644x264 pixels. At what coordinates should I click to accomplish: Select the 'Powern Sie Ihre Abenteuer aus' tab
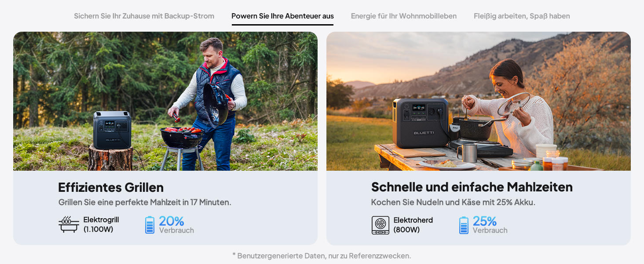click(282, 16)
